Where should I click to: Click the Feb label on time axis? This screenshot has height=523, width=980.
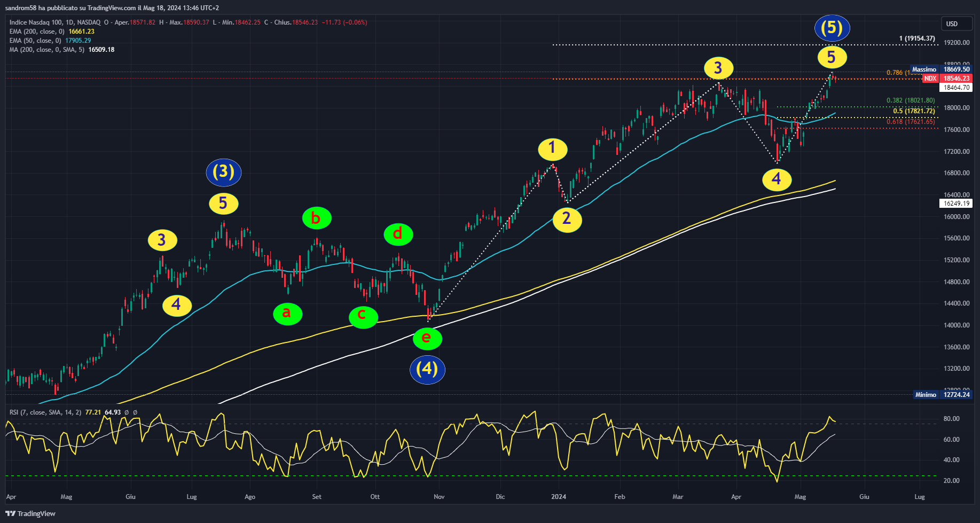coord(620,497)
